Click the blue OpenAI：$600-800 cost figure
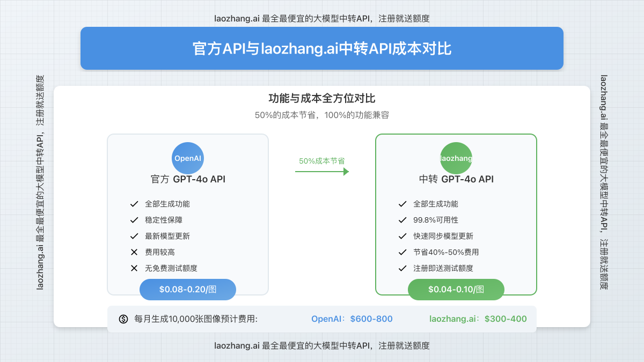 352,319
